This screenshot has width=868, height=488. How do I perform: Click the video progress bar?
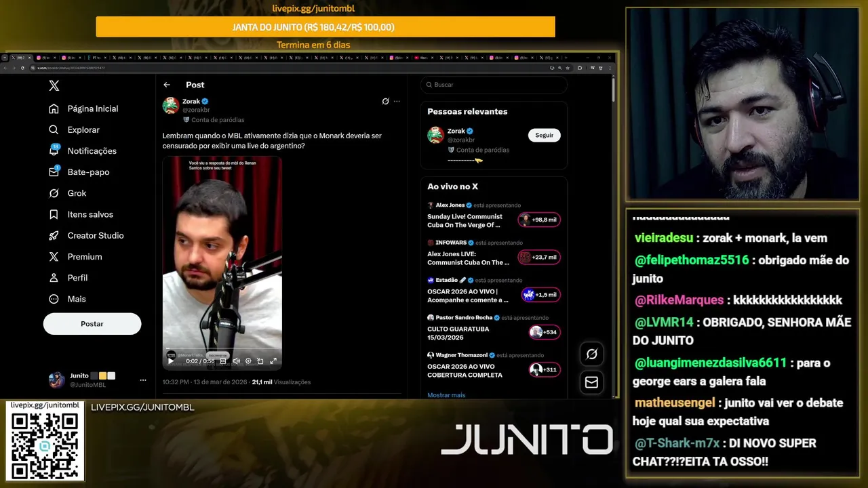222,348
